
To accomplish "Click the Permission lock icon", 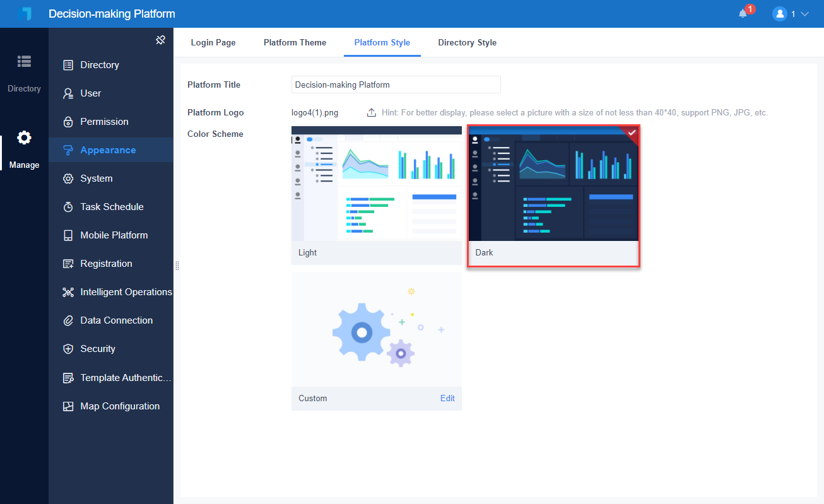I will click(x=68, y=122).
